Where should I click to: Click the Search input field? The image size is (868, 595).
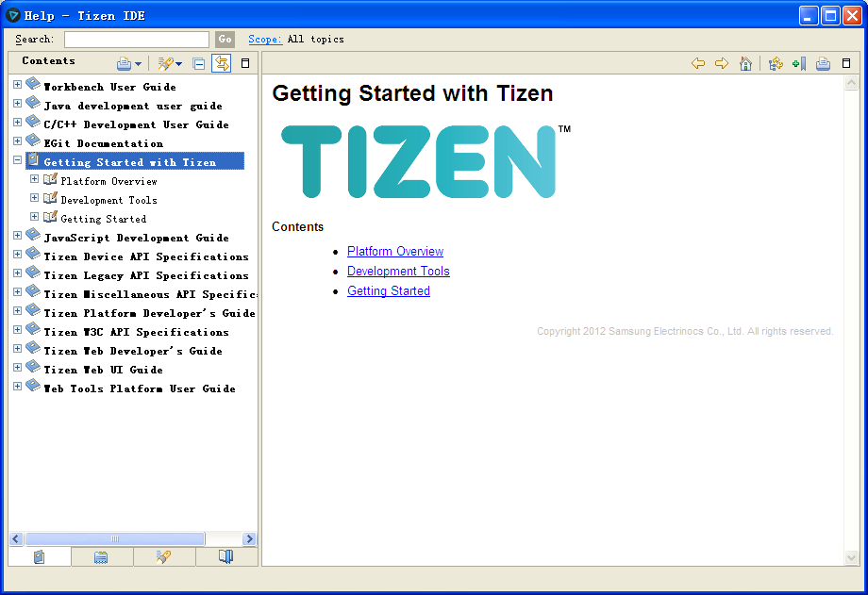[137, 40]
